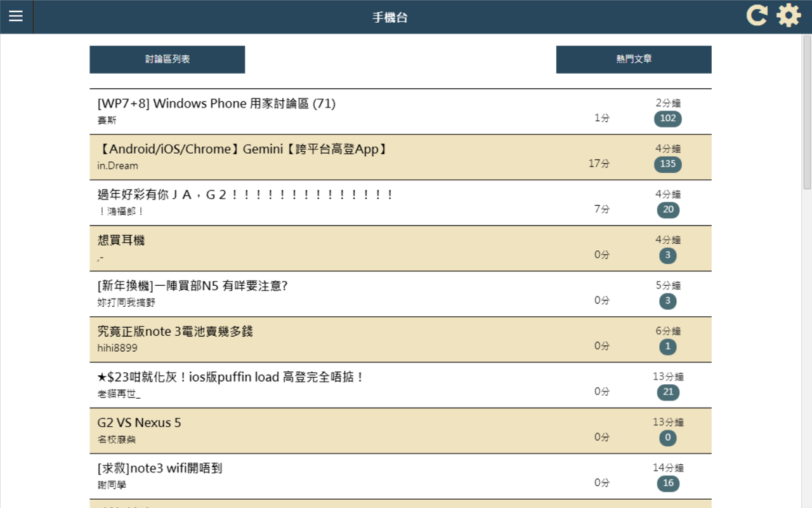812x508 pixels.
Task: Click the 1分 score
Action: tap(602, 118)
